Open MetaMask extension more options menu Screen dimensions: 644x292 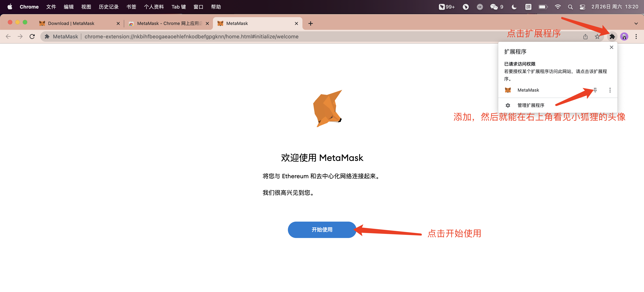tap(610, 90)
